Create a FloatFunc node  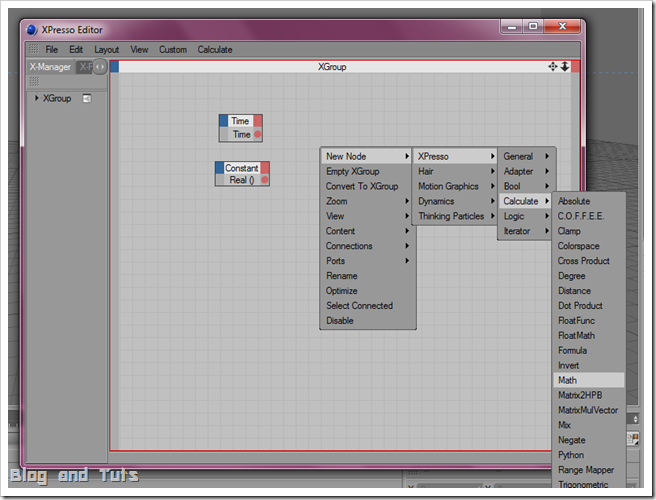coord(589,321)
